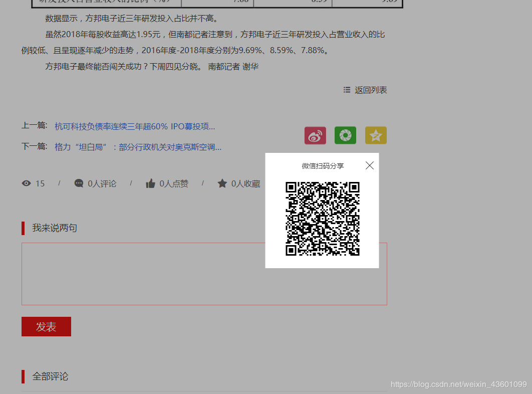
Task: Submit comment with 发表 button
Action: 46,327
